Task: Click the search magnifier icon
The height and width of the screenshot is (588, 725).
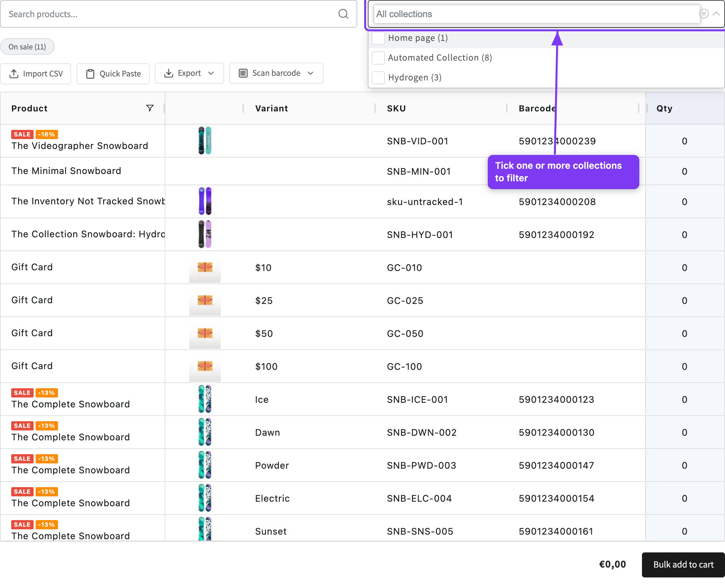Action: click(343, 14)
